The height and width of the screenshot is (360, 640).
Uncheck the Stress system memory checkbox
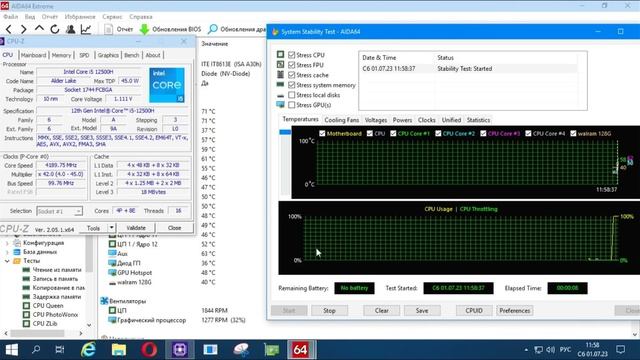point(291,85)
